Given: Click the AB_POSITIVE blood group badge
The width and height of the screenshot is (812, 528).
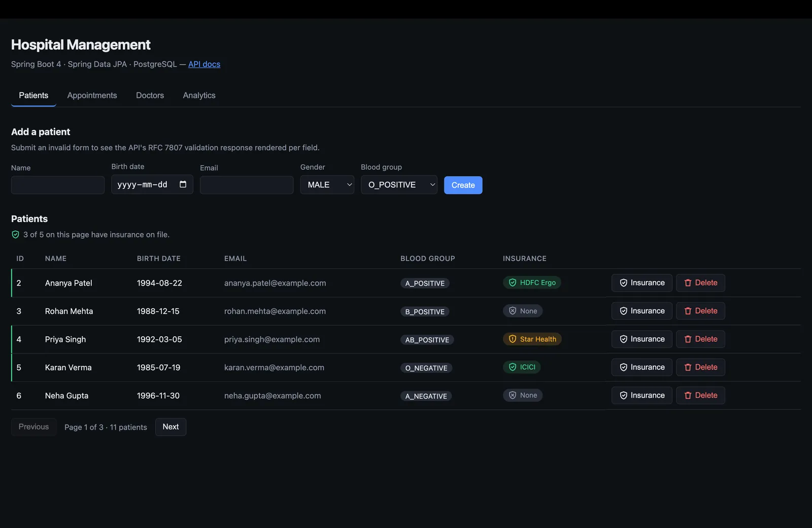Looking at the screenshot, I should click(x=427, y=340).
